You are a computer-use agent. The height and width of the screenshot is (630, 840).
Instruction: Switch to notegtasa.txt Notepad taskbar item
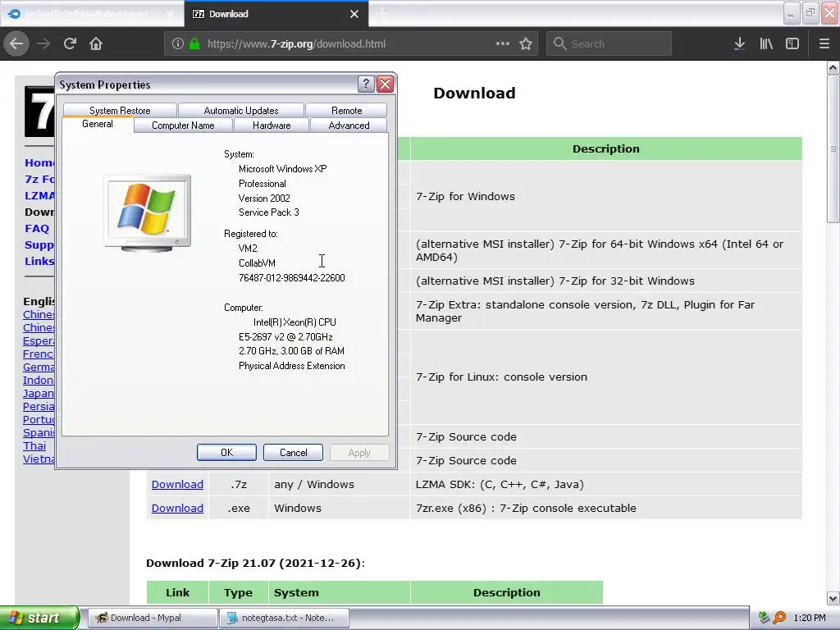pyautogui.click(x=284, y=618)
